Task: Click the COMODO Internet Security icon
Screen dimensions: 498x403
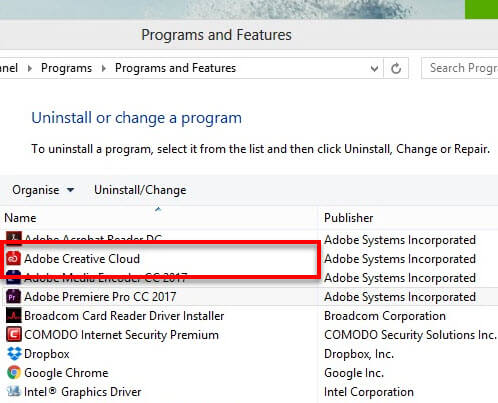Action: (x=13, y=335)
